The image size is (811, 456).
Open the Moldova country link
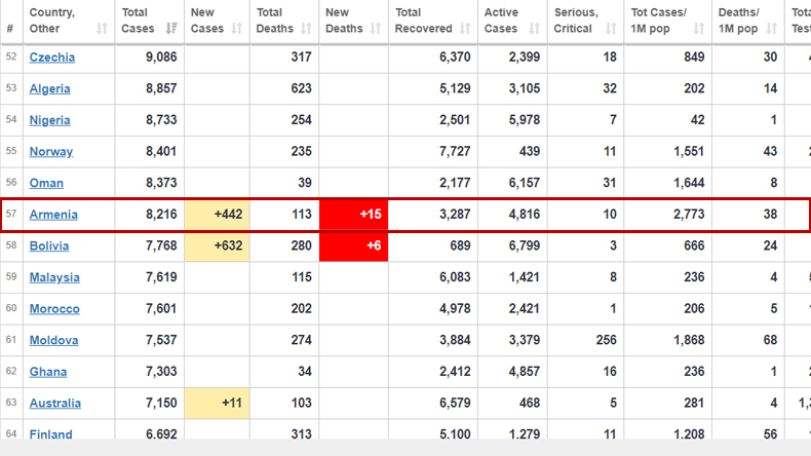tap(54, 341)
